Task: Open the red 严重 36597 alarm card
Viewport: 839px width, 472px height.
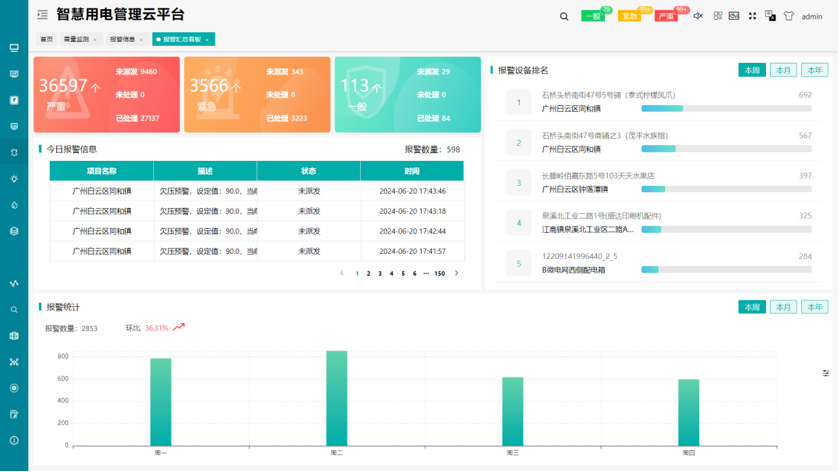Action: (x=107, y=95)
